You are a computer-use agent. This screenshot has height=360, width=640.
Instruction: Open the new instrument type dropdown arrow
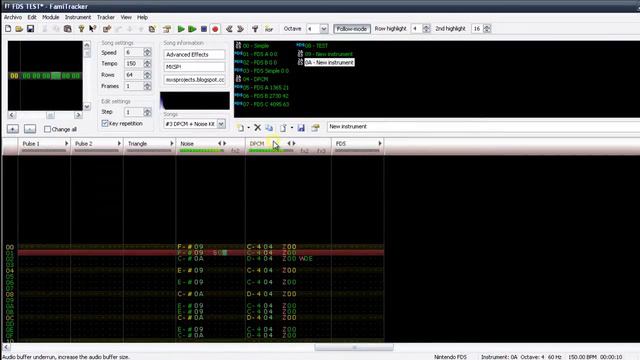[249, 128]
